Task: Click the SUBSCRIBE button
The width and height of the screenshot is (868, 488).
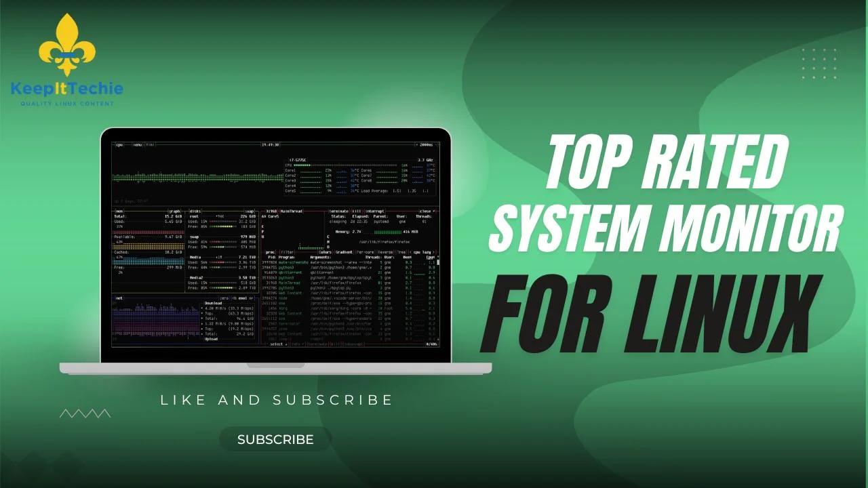Action: tap(275, 439)
